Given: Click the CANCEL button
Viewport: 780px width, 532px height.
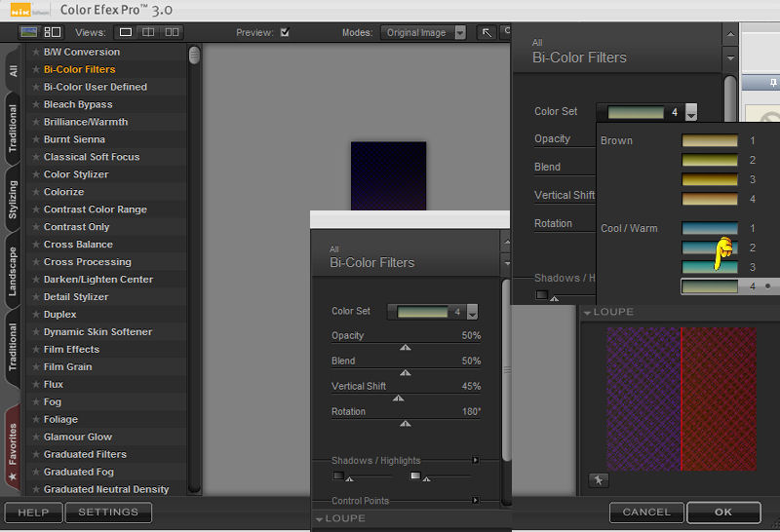Looking at the screenshot, I should [646, 513].
